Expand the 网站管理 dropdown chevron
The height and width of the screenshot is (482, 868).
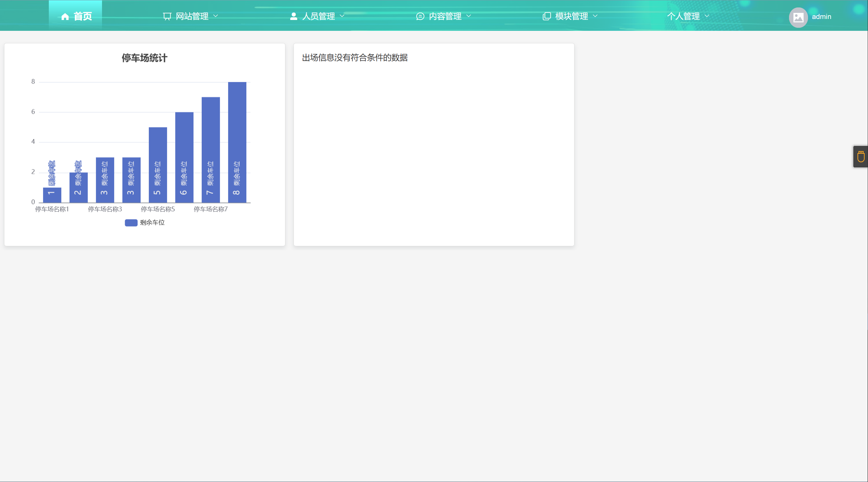216,16
